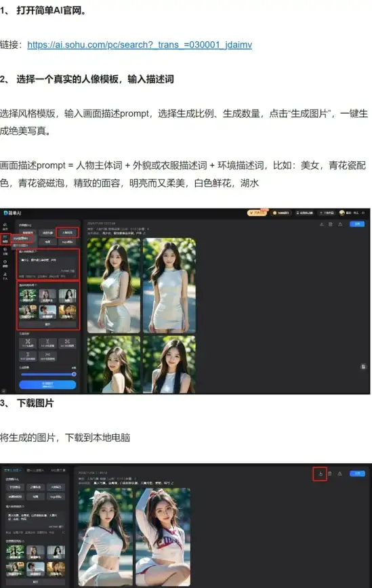Select the highlighted first tab in the step 3 panel
The image size is (372, 588).
click(12, 470)
